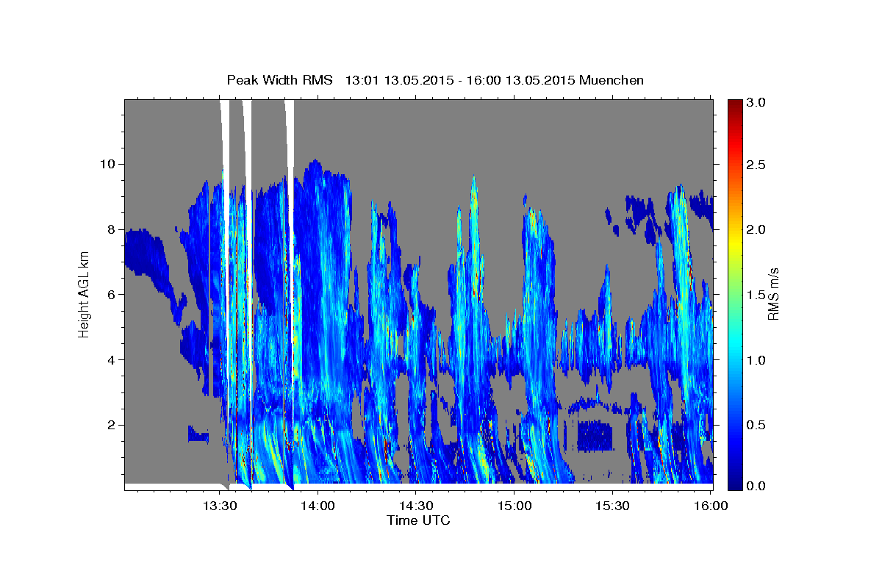Screen dimensions: 882x588
Task: Click the colorbar label '1.5'
Action: coord(756,295)
